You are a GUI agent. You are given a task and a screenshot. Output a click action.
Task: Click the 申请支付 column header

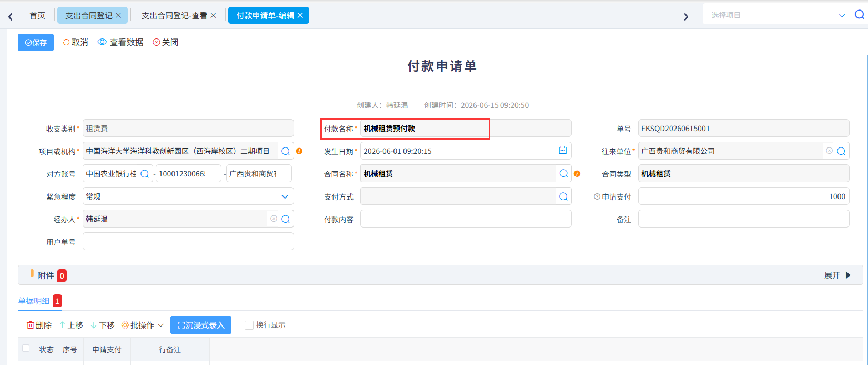(107, 350)
